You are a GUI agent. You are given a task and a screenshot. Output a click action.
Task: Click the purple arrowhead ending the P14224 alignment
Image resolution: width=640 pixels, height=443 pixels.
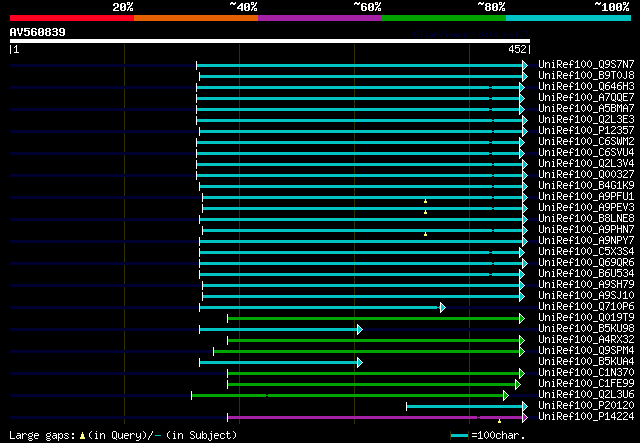(x=525, y=417)
